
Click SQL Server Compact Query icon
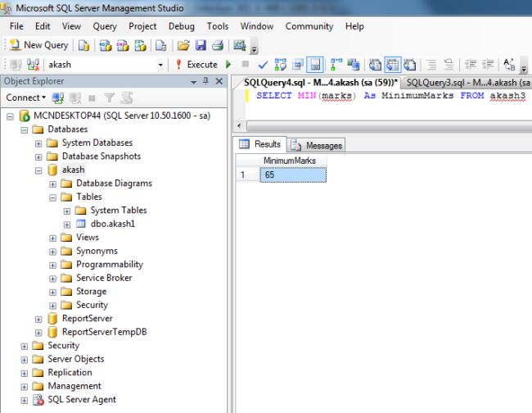pyautogui.click(x=160, y=45)
